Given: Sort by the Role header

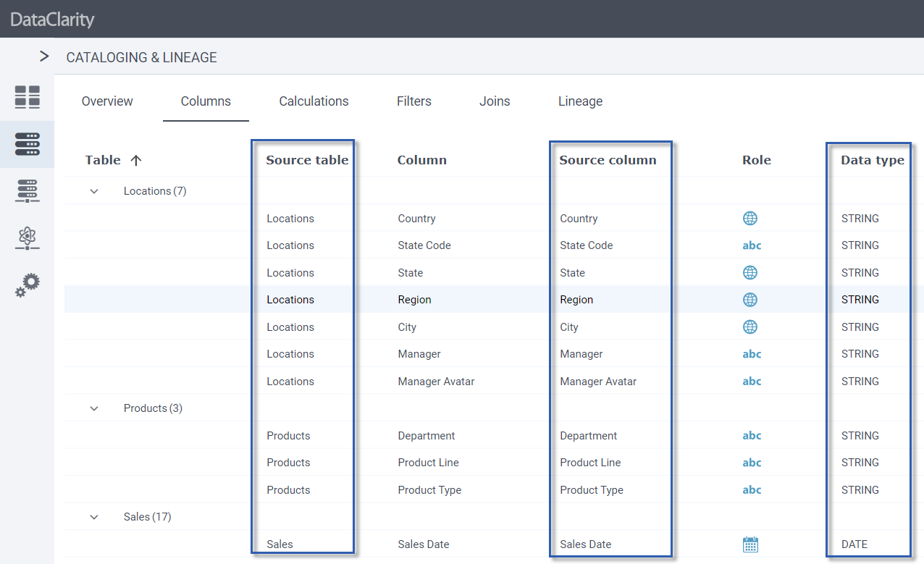Looking at the screenshot, I should 757,161.
